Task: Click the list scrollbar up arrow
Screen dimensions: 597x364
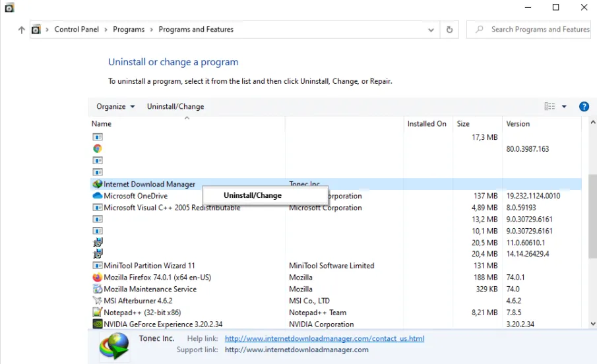Action: 593,122
